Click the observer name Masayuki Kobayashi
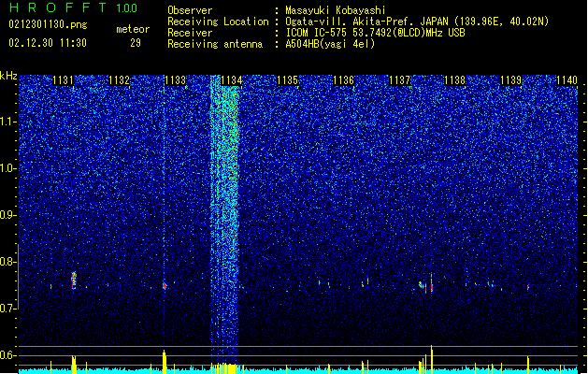The image size is (588, 374). [x=336, y=10]
